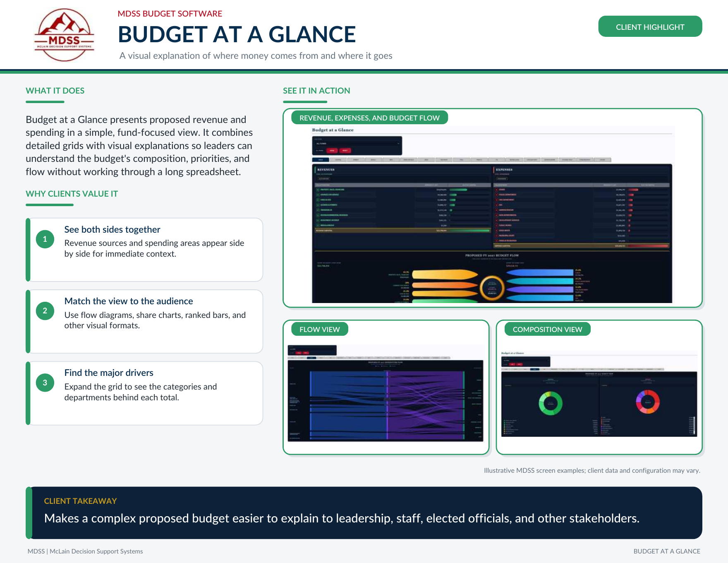Click the expense subtotal row in the Expenses grid
This screenshot has height=563, width=728.
tap(581, 246)
